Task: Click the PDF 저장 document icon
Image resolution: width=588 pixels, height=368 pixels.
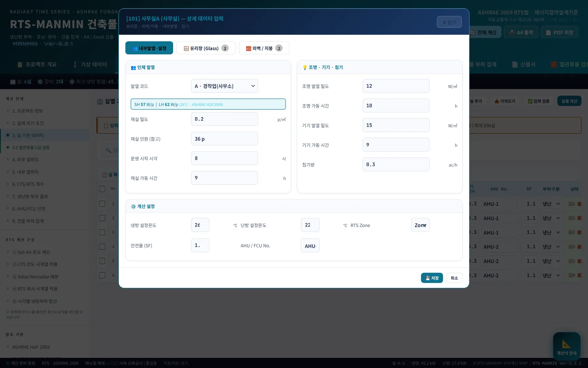Action: 548,32
